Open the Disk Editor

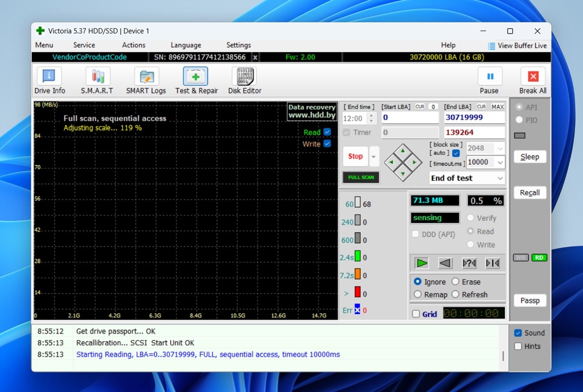point(244,78)
